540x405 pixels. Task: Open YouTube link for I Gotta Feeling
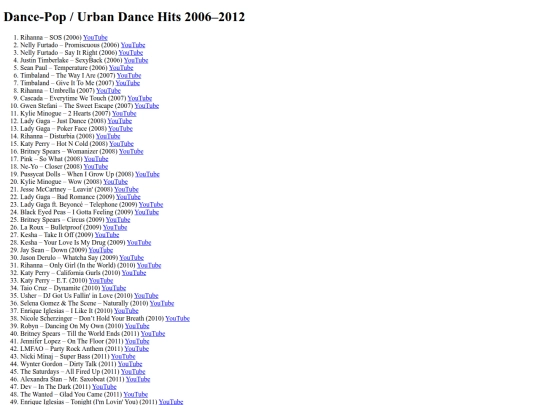click(x=147, y=212)
